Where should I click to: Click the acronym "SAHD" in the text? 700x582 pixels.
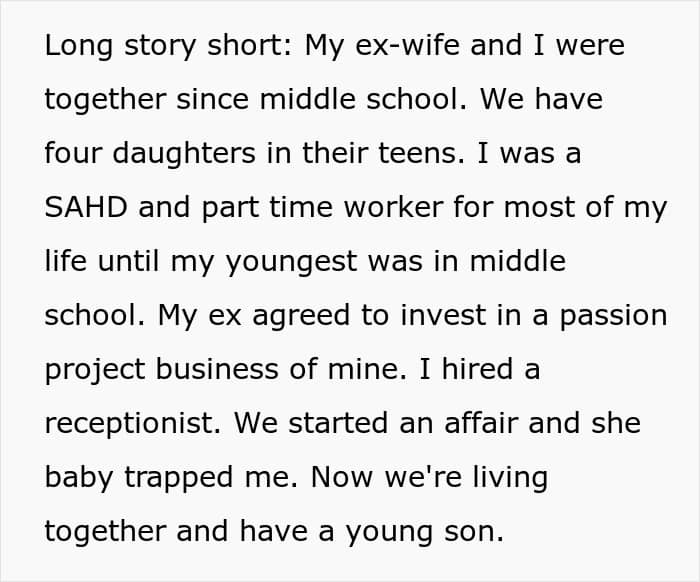(86, 207)
